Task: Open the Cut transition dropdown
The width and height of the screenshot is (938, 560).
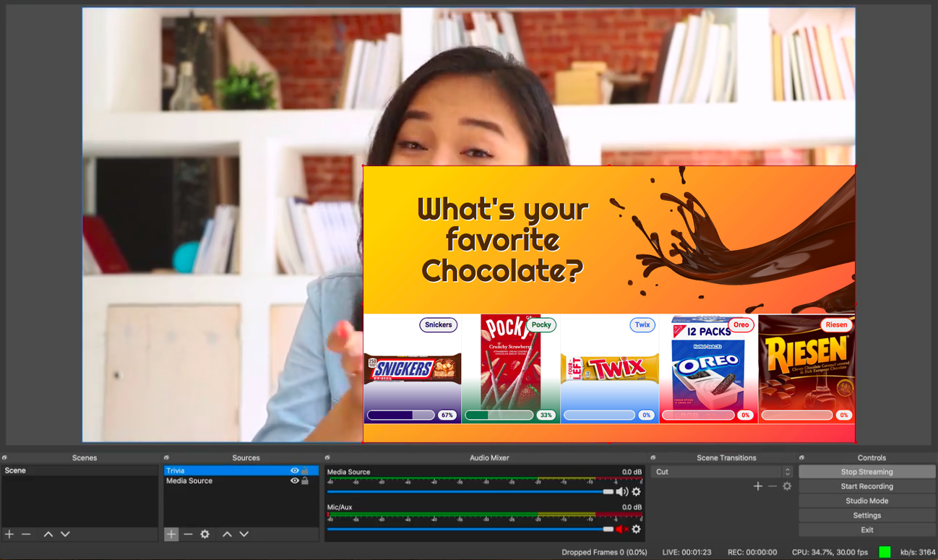Action: [x=722, y=472]
